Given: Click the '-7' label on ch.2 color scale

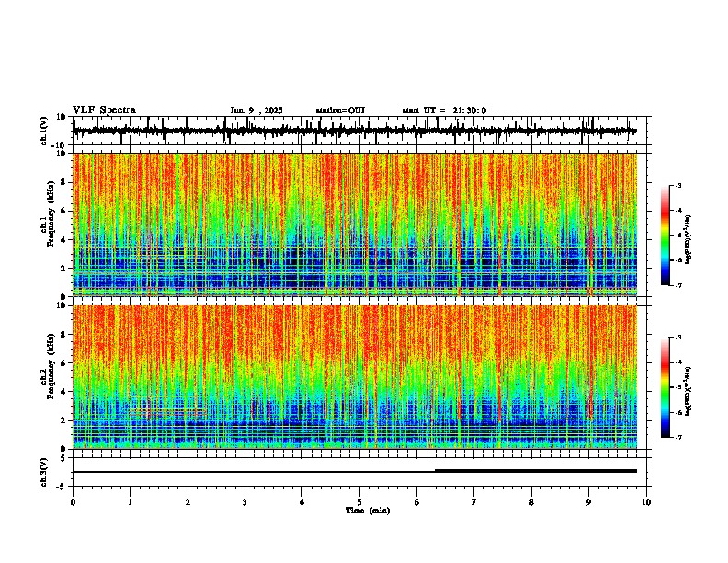Looking at the screenshot, I should [x=678, y=437].
